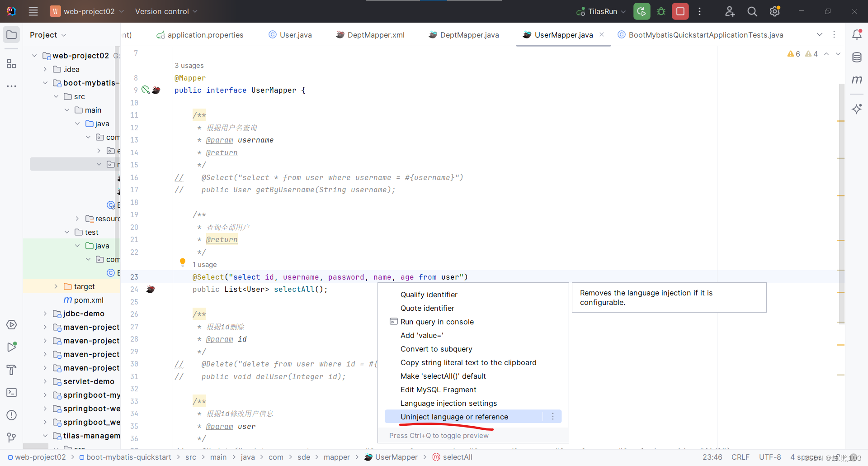
Task: Close the UserMapper.java tab
Action: (x=602, y=34)
